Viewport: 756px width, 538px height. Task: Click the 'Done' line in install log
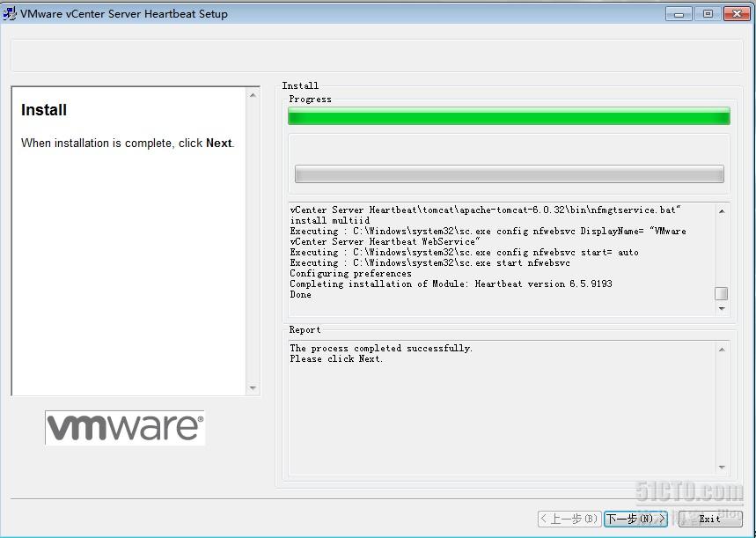(x=300, y=294)
